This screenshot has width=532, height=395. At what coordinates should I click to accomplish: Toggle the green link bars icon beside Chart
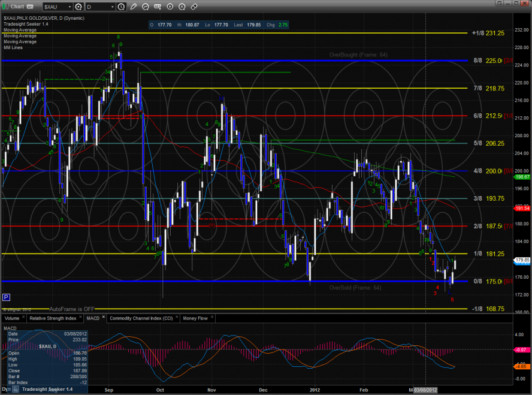tap(5, 7)
